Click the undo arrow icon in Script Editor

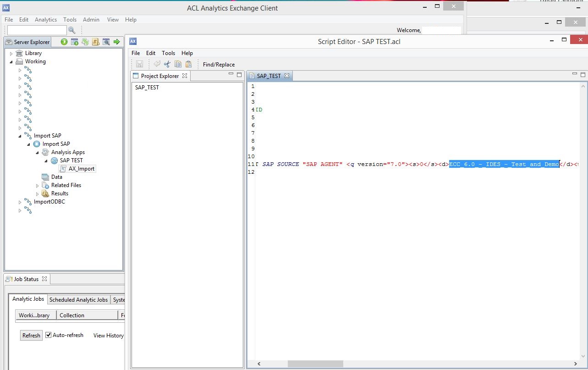click(x=157, y=64)
